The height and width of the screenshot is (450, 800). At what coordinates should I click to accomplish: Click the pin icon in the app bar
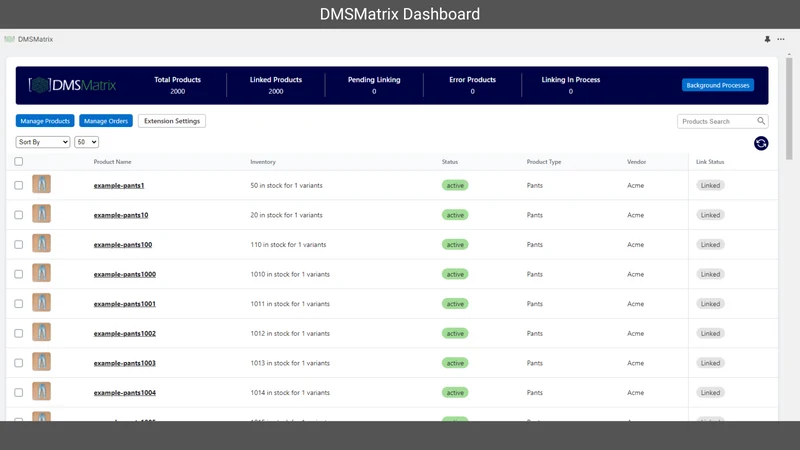click(x=767, y=39)
